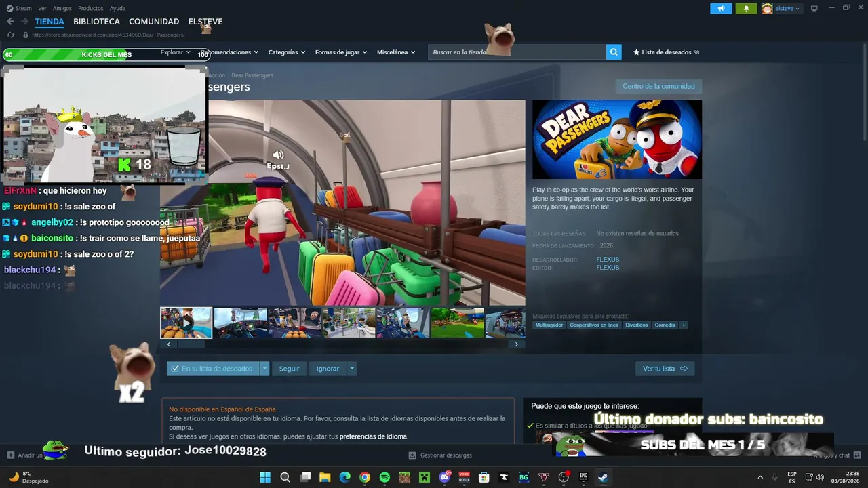Image resolution: width=868 pixels, height=488 pixels.
Task: Switch to Steam from the taskbar
Action: [x=603, y=477]
